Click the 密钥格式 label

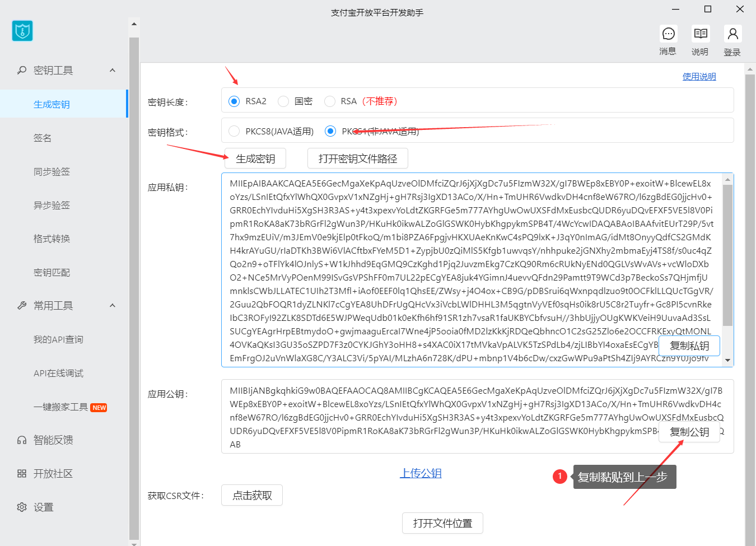[x=168, y=132]
